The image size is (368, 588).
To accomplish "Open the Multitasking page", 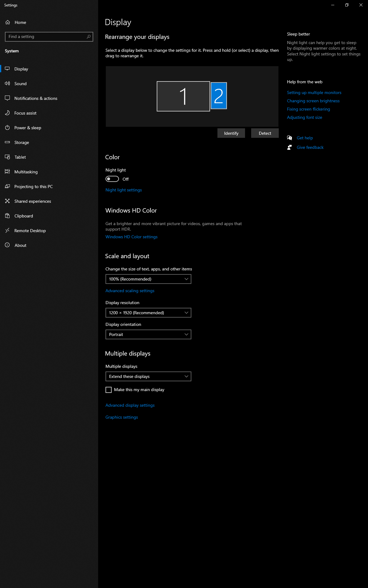I will (x=49, y=172).
